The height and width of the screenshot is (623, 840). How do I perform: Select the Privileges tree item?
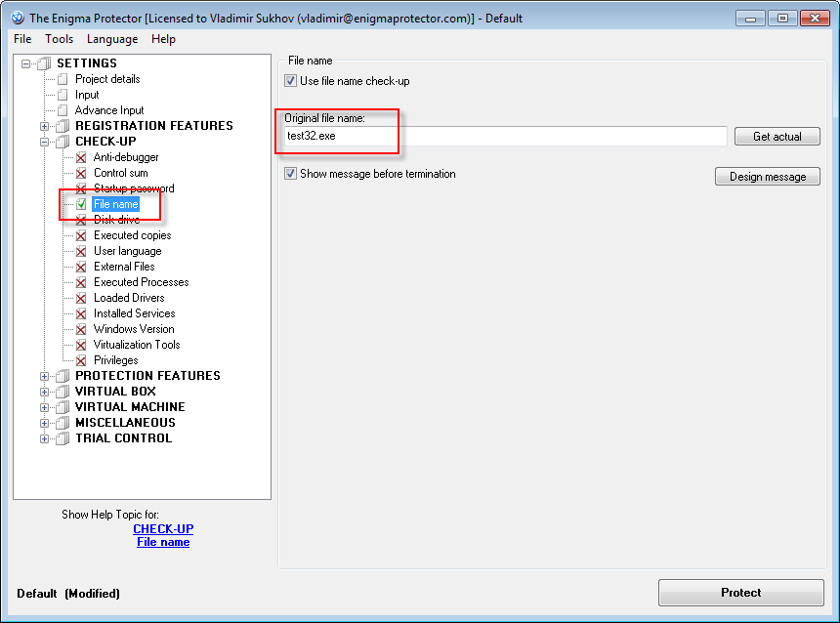pyautogui.click(x=115, y=360)
